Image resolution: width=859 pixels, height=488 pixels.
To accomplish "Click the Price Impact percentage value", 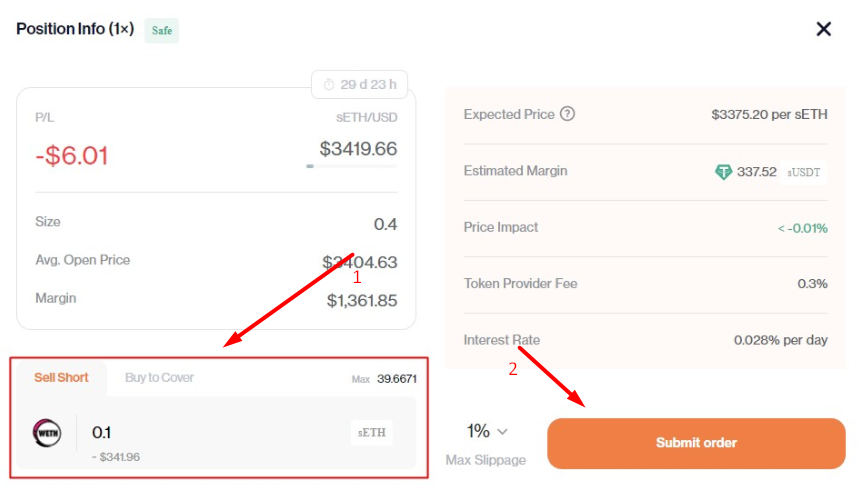I will coord(803,228).
